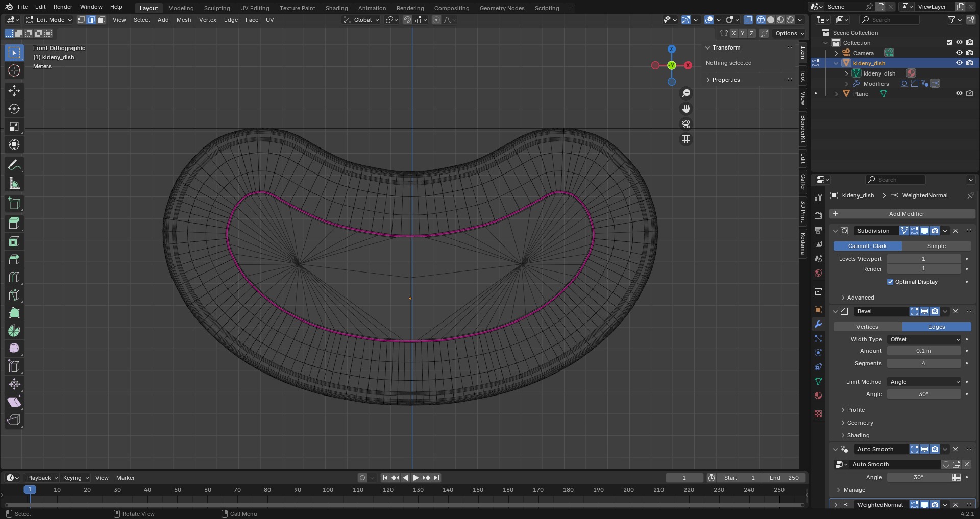Screen dimensions: 980x519
Task: Switch to the Shading workspace tab
Action: [336, 8]
